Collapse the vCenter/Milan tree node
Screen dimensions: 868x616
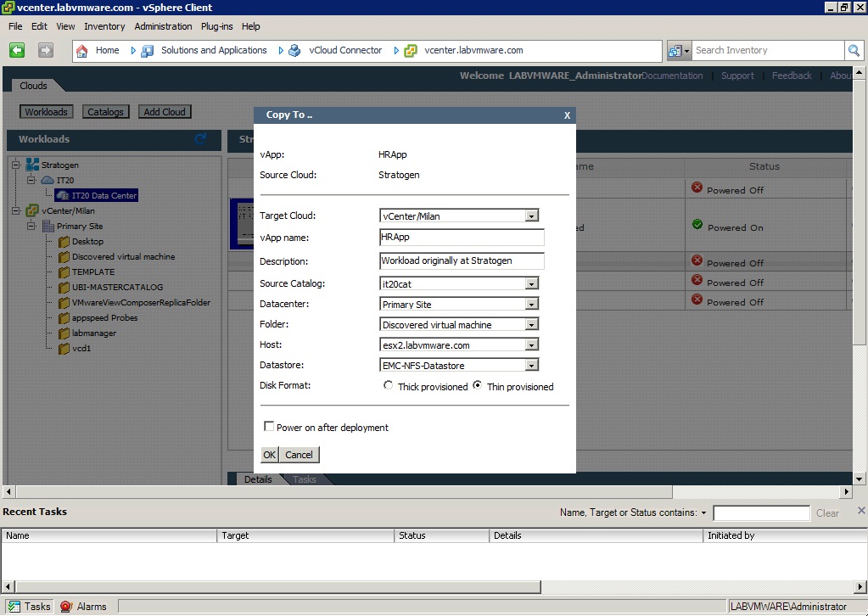pos(16,210)
